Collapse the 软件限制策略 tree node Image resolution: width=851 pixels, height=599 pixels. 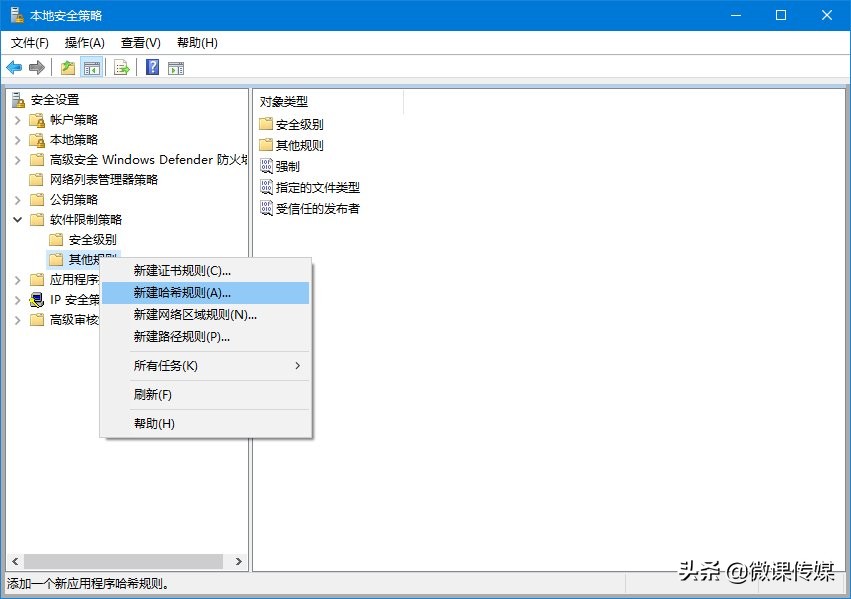pyautogui.click(x=17, y=220)
